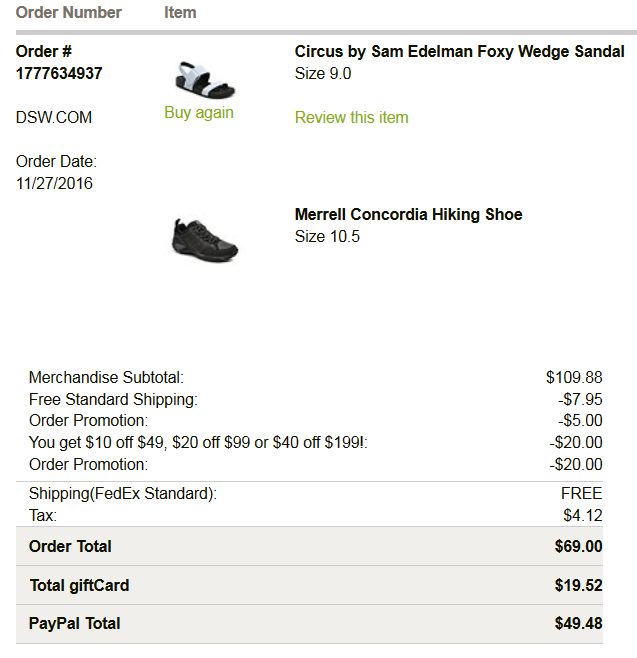Open the Review this item link
The width and height of the screenshot is (637, 658).
tap(351, 118)
